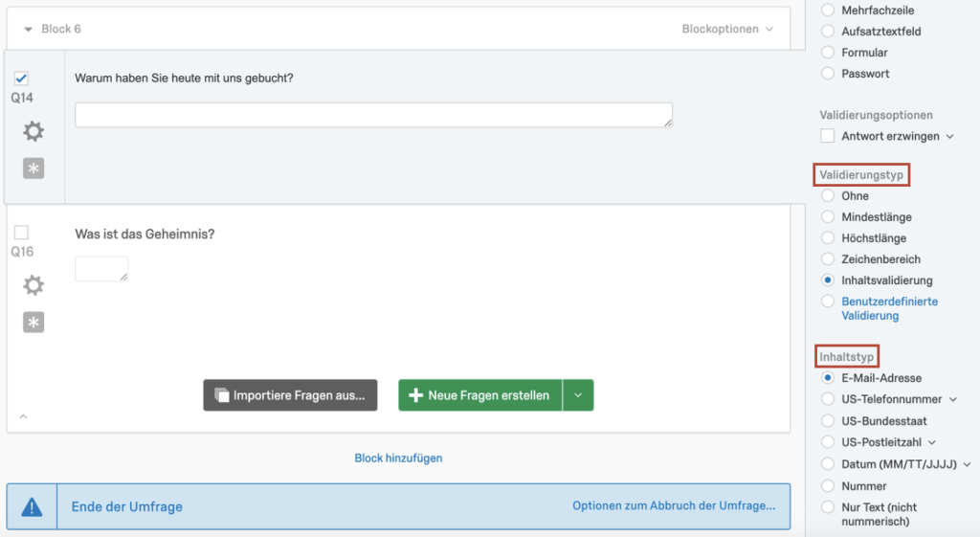Expand the US-Postleitzahl format chevron
This screenshot has width=980, height=537.
pos(932,442)
